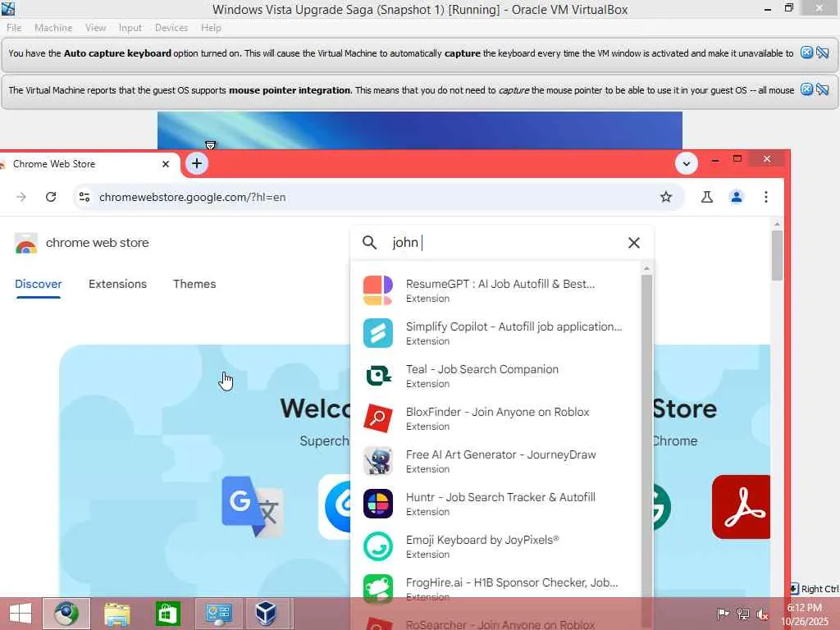Image resolution: width=840 pixels, height=630 pixels.
Task: Select the Huntr - Job Search Tracker text
Action: click(x=500, y=497)
